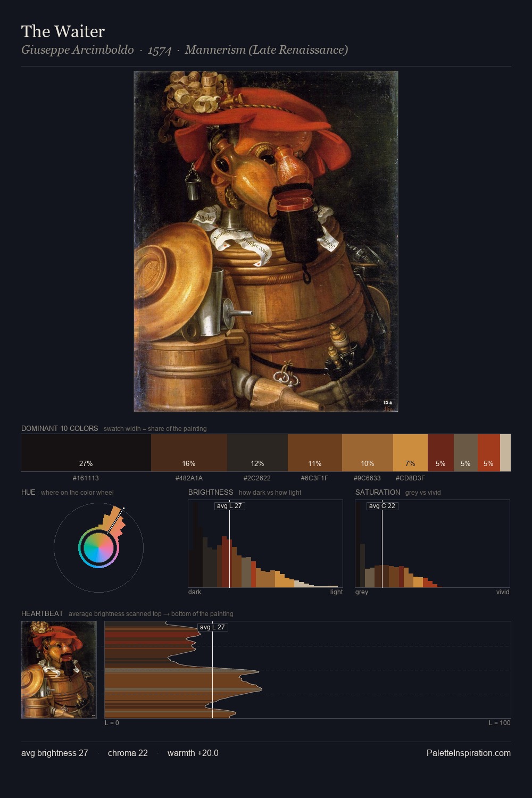
Task: Click 'warmth +20.0' footer text
Action: [193, 753]
